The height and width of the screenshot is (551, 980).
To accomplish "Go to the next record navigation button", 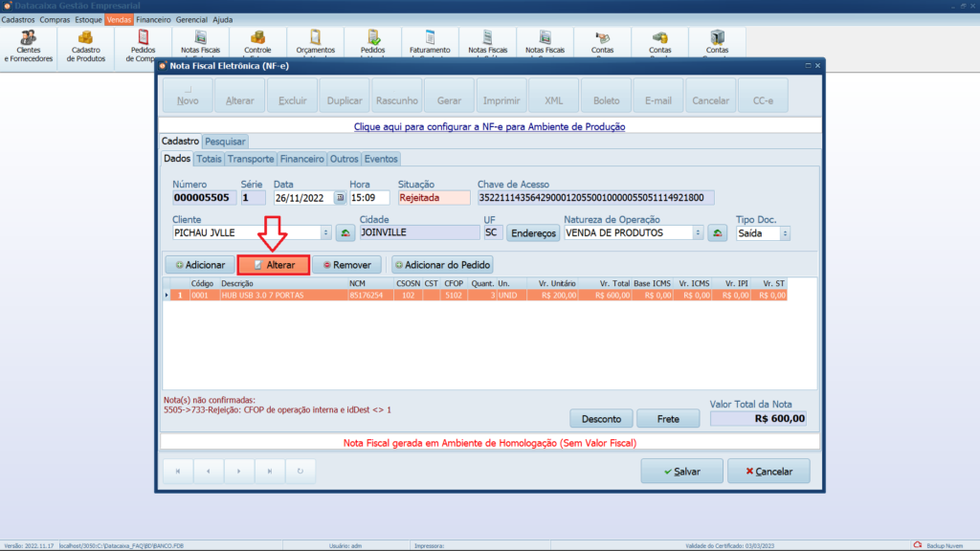I will click(239, 471).
